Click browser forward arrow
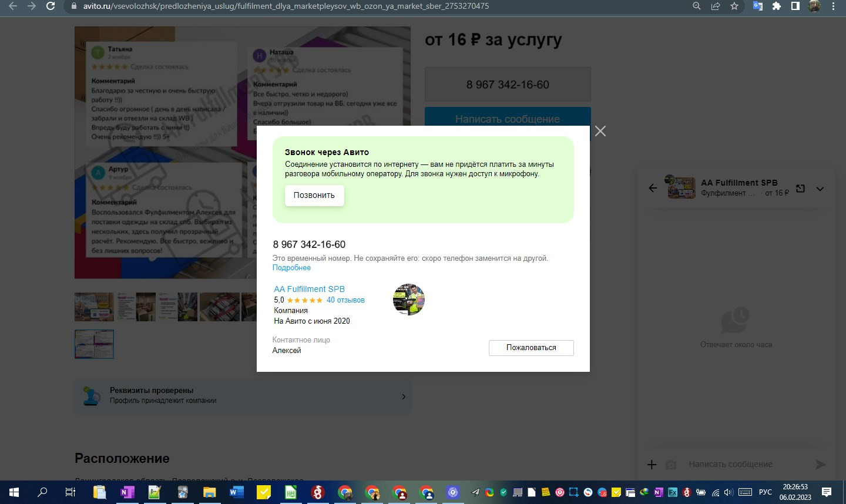Viewport: 846px width, 504px height. [32, 6]
